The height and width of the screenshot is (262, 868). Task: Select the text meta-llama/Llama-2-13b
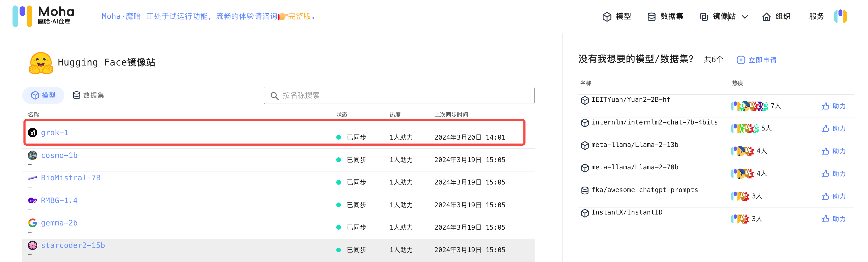635,145
